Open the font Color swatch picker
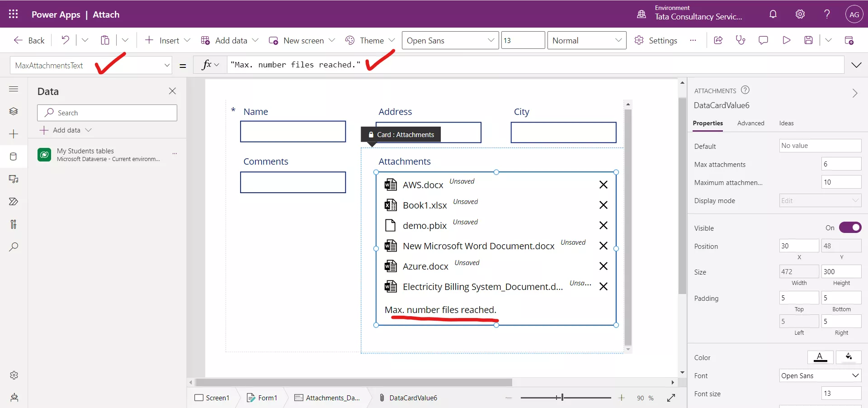This screenshot has width=868, height=408. pos(820,357)
